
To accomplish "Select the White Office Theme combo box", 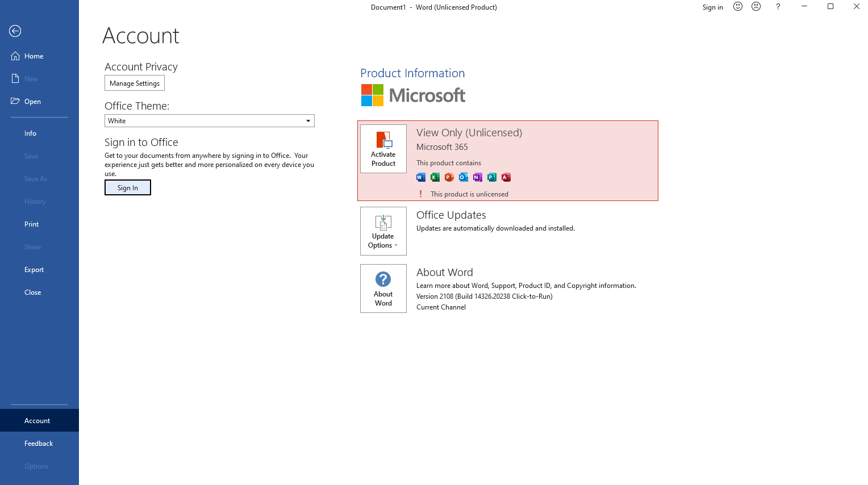I will [210, 121].
